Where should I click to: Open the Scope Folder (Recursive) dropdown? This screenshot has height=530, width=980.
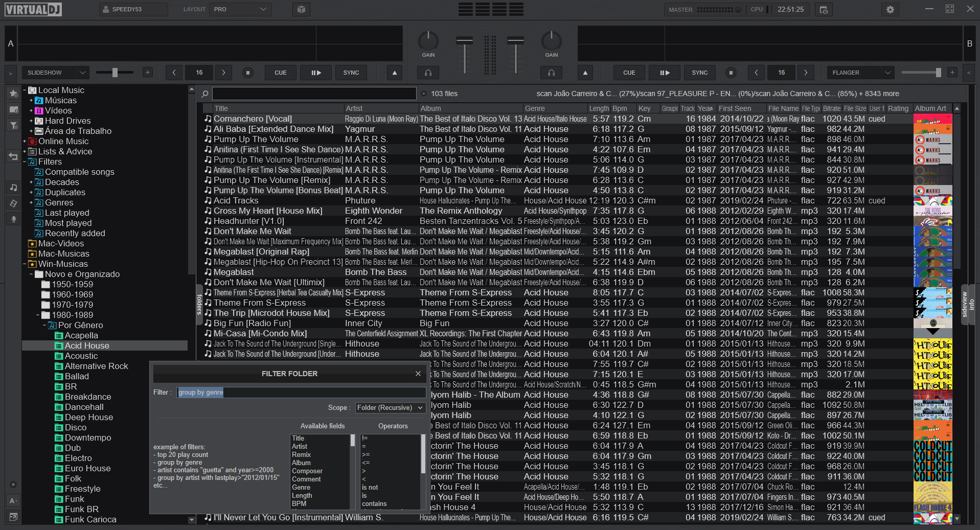coord(390,407)
